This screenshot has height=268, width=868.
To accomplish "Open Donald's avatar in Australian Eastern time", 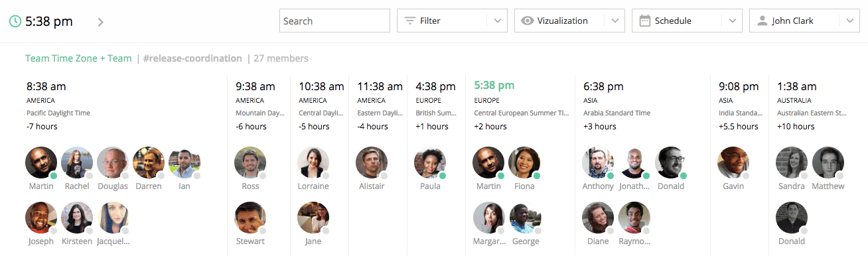I will click(792, 218).
